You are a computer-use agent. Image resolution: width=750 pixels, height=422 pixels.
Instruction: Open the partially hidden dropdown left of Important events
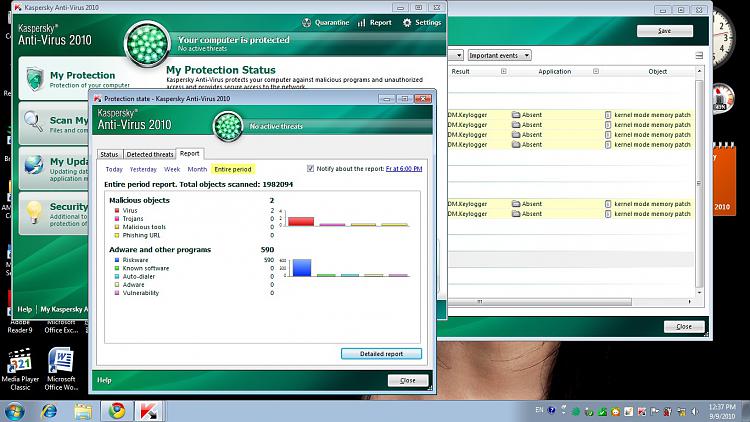[x=456, y=56]
